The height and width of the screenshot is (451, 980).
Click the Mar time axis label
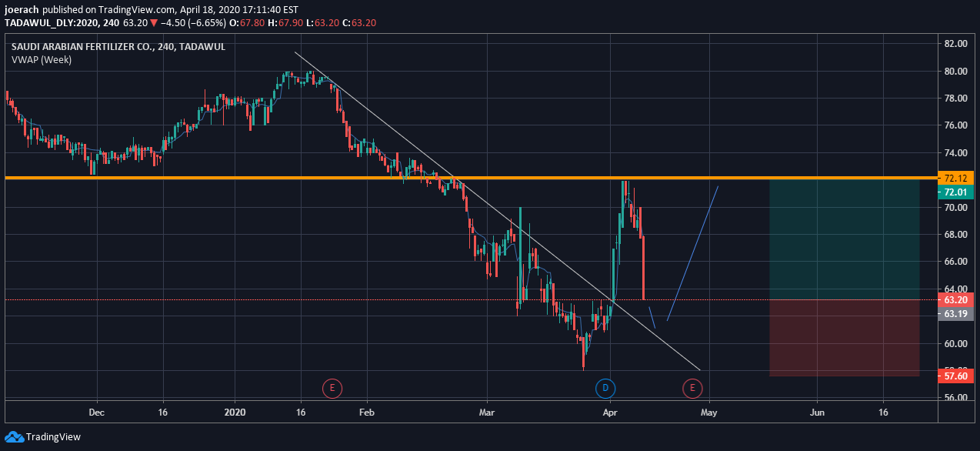click(x=486, y=413)
